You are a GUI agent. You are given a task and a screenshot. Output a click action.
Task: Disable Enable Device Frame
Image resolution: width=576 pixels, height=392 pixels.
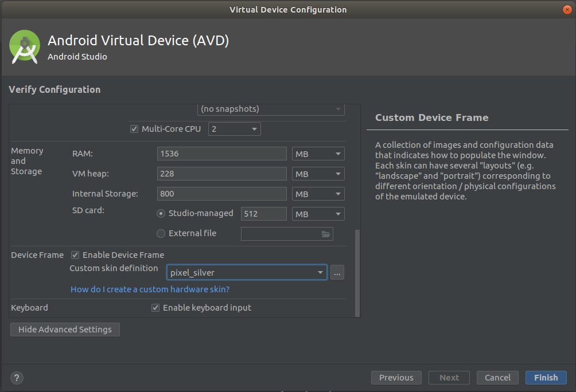coord(75,254)
